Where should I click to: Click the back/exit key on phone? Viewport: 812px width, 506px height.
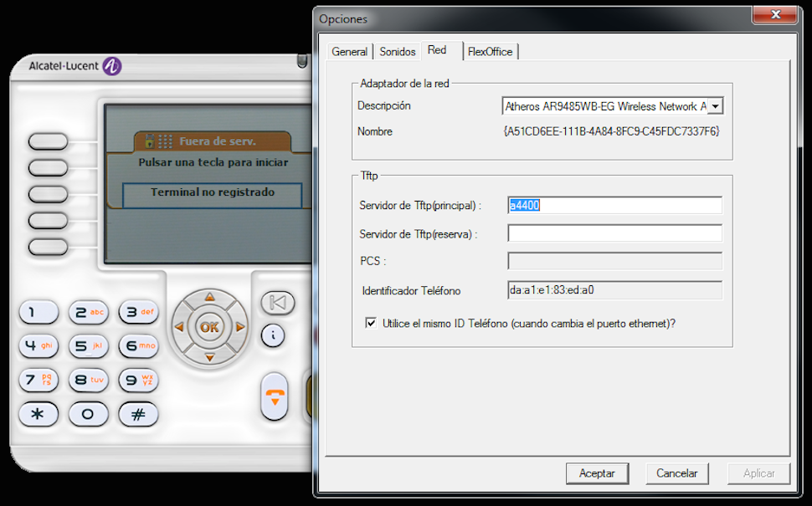pos(278,303)
